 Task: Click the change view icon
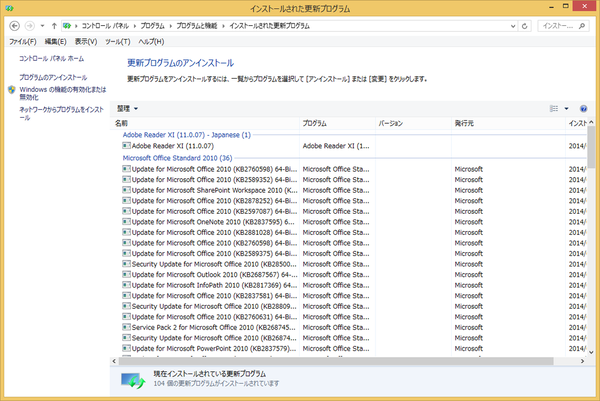point(554,109)
